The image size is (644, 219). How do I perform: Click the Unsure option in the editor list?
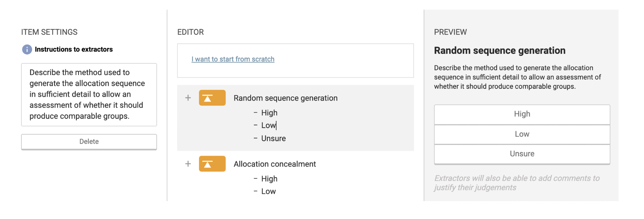[273, 138]
